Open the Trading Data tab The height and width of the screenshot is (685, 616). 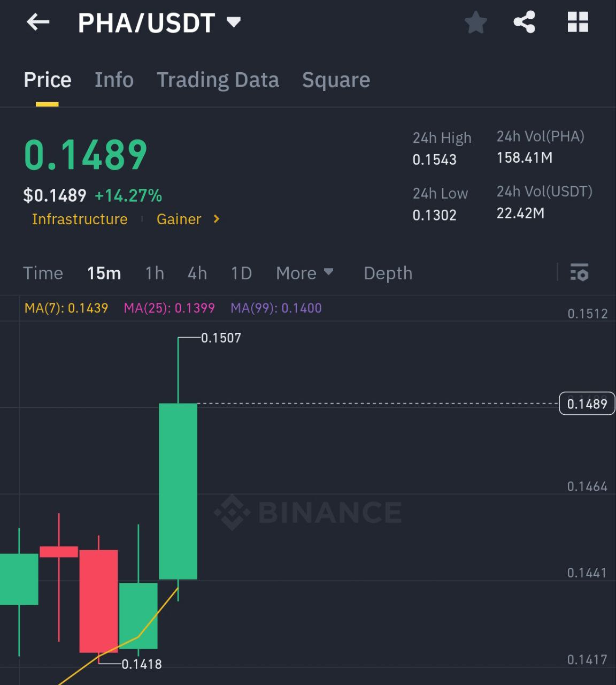tap(218, 80)
